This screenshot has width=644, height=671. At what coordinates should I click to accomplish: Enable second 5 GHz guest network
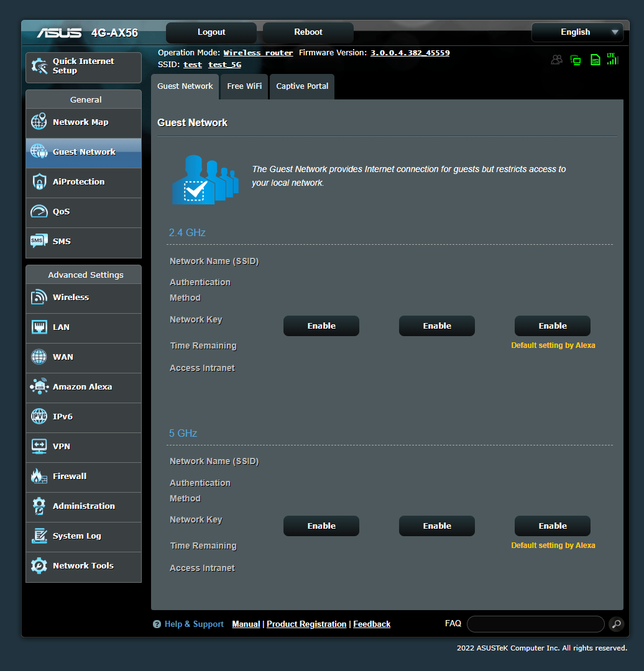point(437,526)
